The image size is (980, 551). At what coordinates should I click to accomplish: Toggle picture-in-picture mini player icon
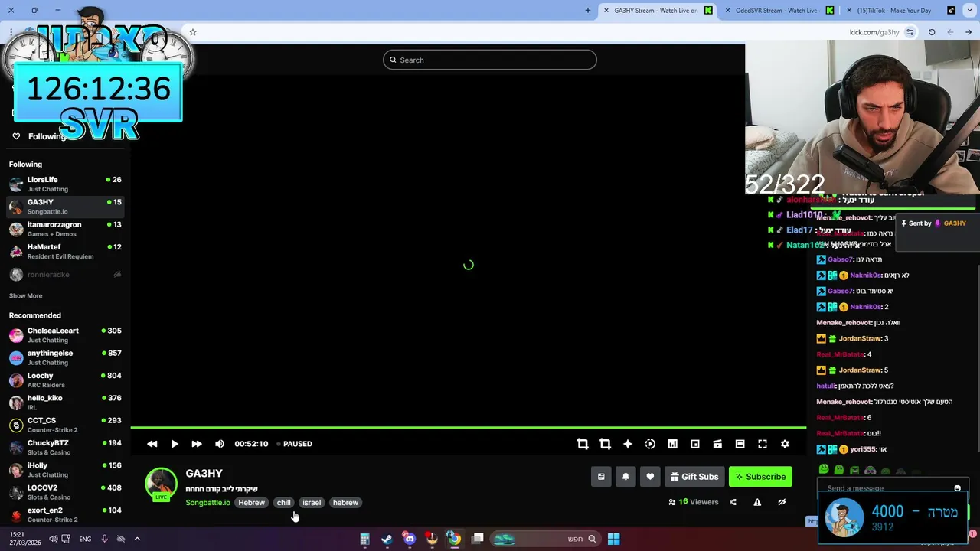click(x=695, y=444)
